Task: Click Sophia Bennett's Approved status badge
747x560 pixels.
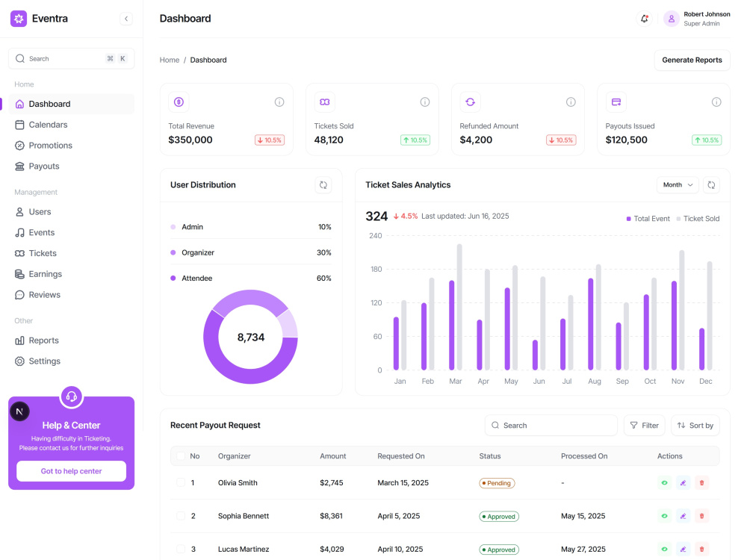Action: (499, 516)
